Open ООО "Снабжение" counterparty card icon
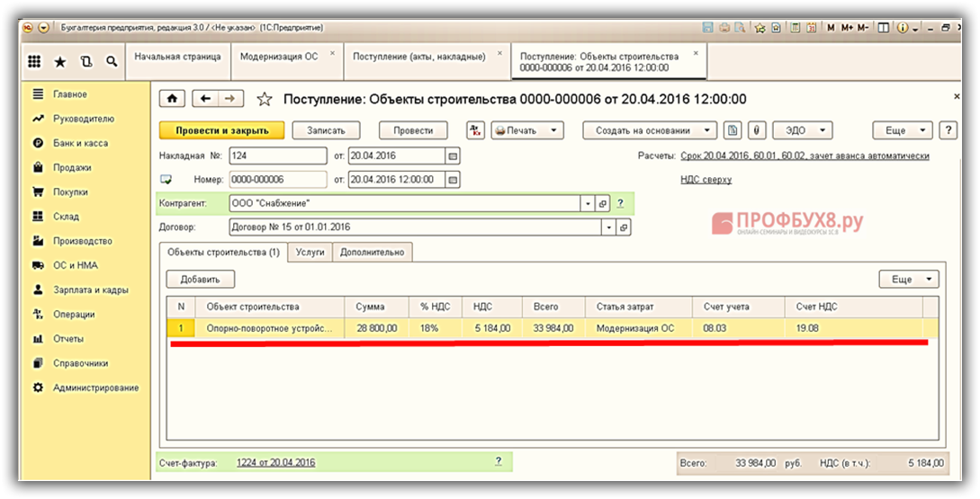Screen dimensions: 980x499 (x=603, y=203)
